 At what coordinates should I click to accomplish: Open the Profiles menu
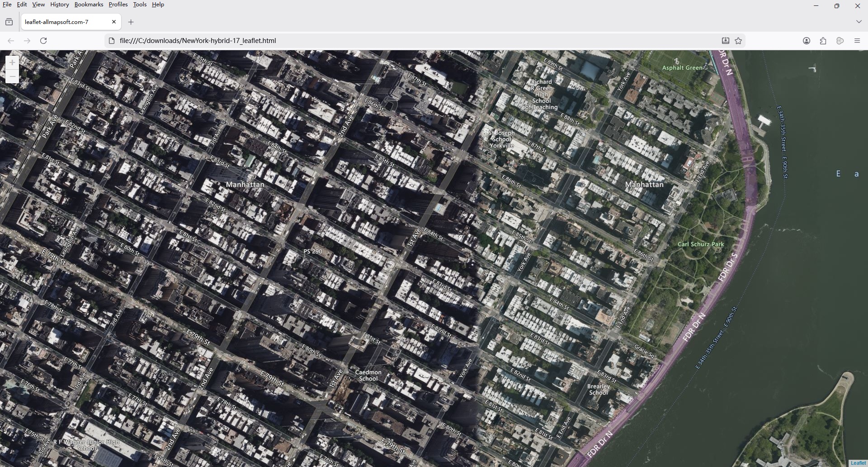pos(118,5)
